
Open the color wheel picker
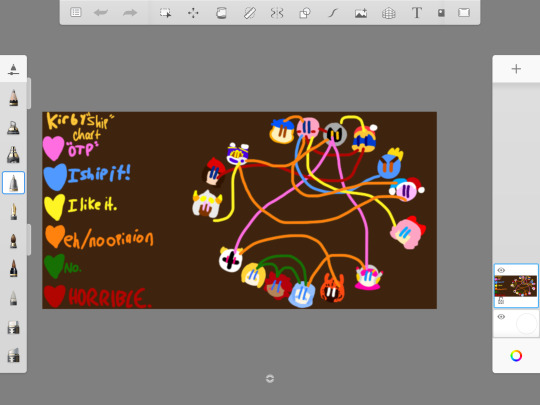[x=516, y=355]
